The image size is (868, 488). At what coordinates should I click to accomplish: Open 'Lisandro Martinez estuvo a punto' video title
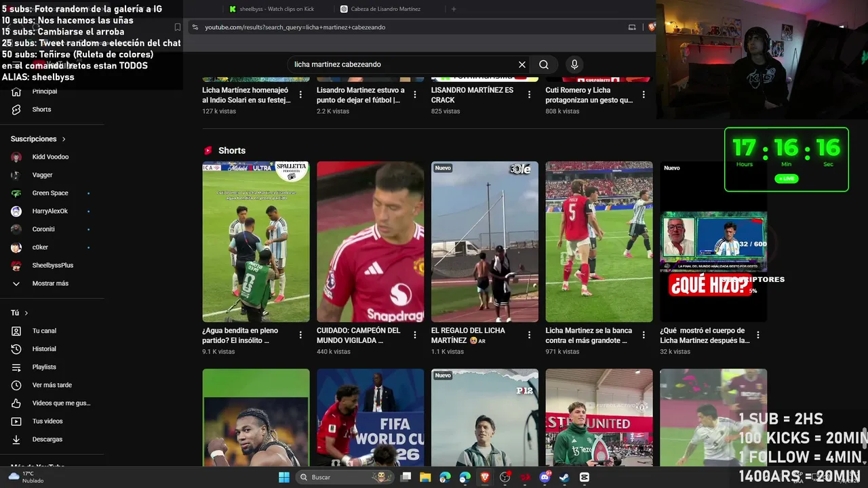(x=361, y=95)
